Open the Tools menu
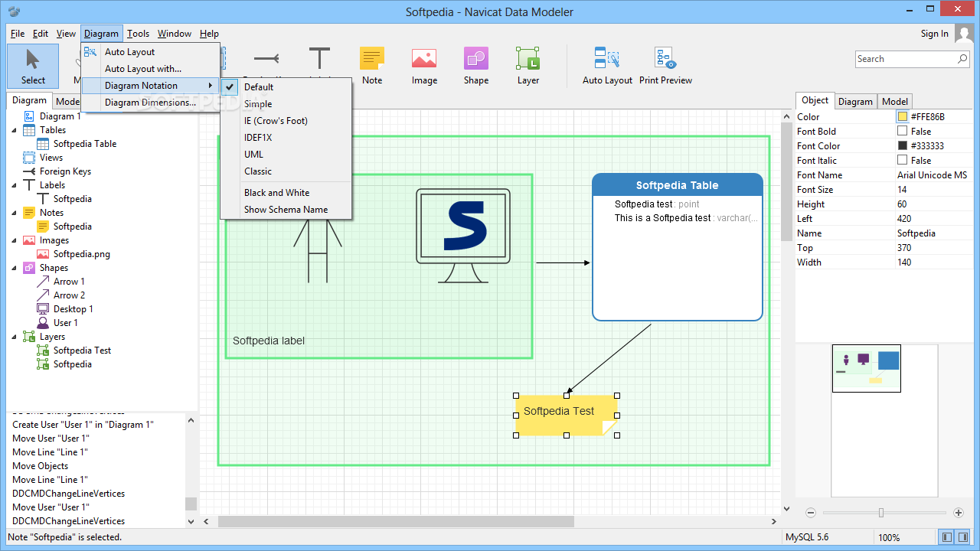The height and width of the screenshot is (551, 980). pos(138,34)
